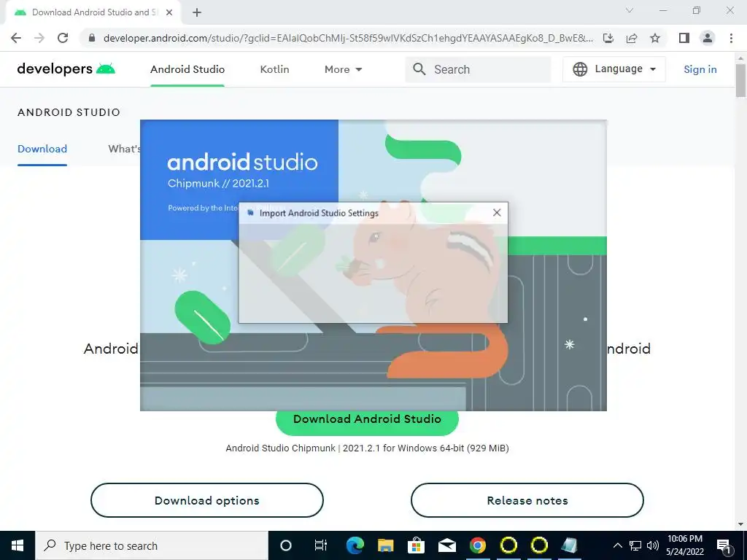Share this page via share icon
Image resolution: width=747 pixels, height=560 pixels.
[632, 38]
